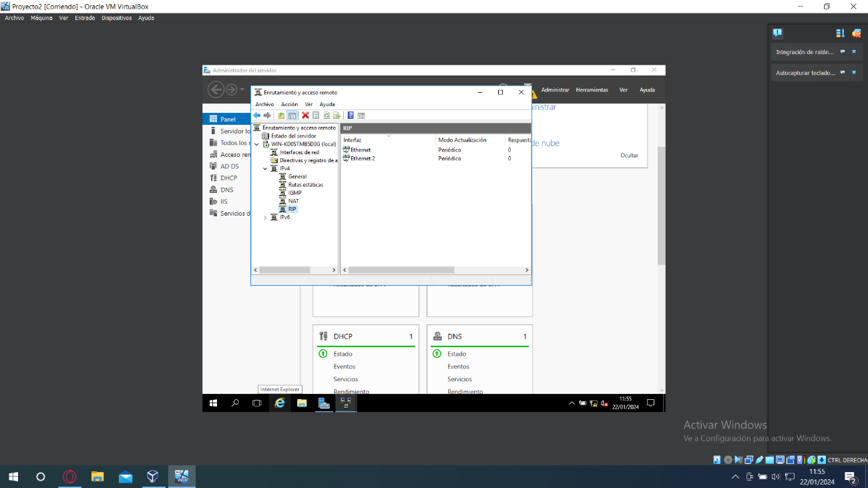Open Administrar menu in Server Manager
Screen dimensions: 868x488
[556, 89]
